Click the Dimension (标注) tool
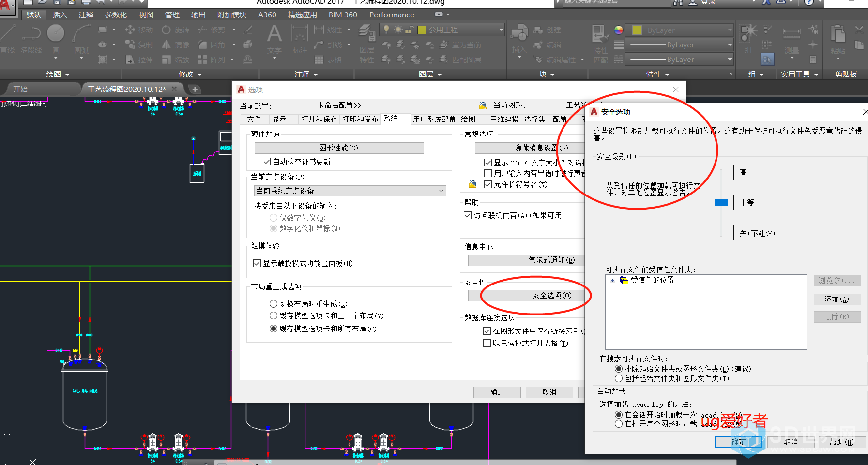This screenshot has width=868, height=465. 300,39
